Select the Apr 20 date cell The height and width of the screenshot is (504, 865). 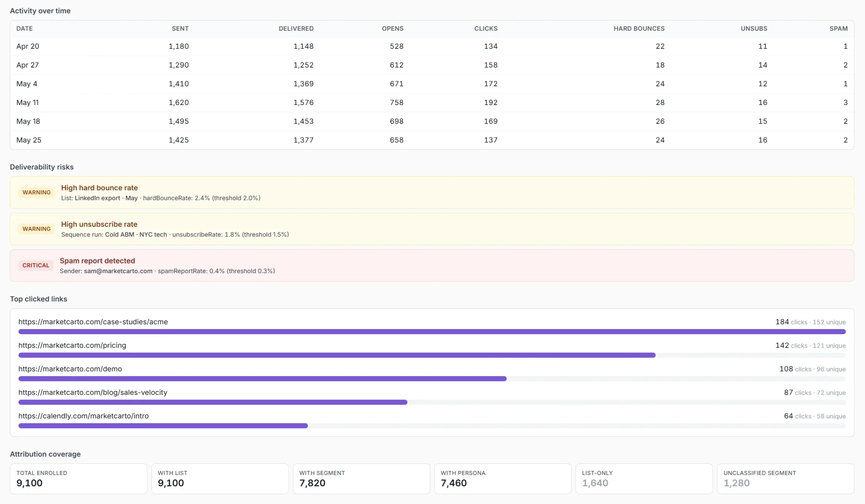pyautogui.click(x=28, y=46)
